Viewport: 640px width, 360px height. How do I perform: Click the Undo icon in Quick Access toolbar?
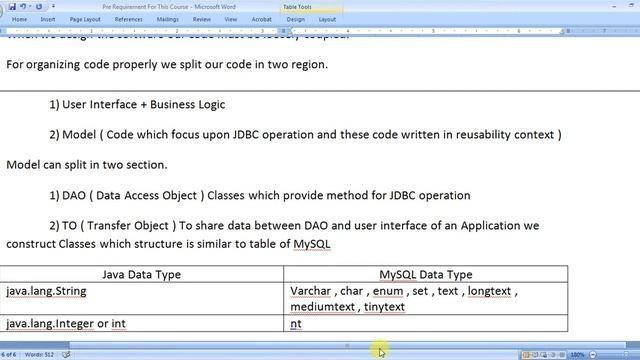tap(23, 7)
